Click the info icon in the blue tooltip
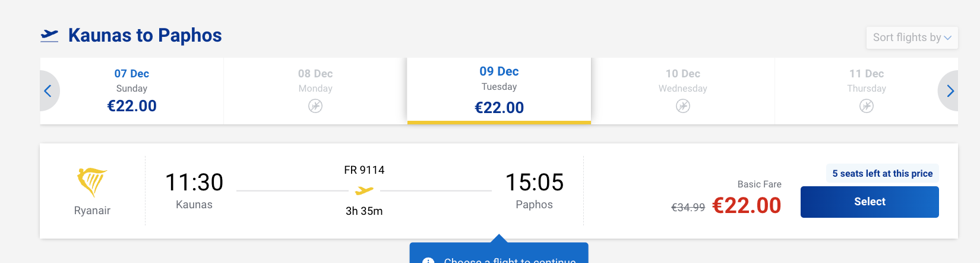This screenshot has height=263, width=980. (x=428, y=261)
